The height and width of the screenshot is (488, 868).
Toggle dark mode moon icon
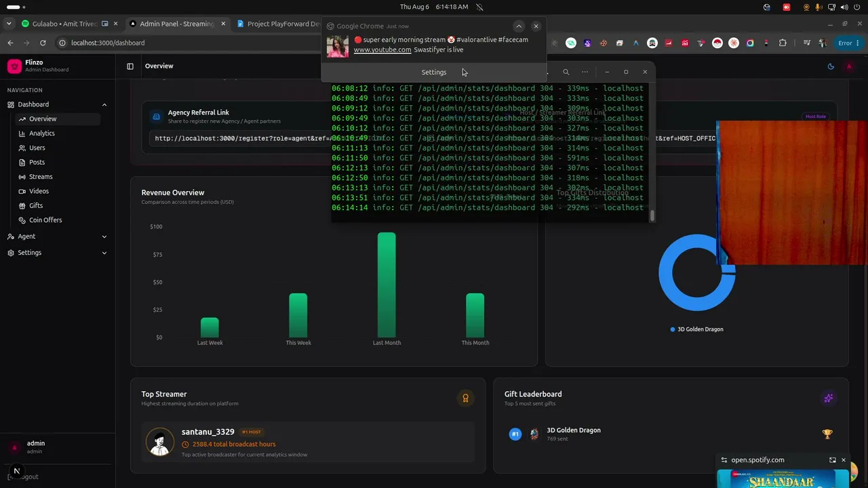click(x=831, y=66)
